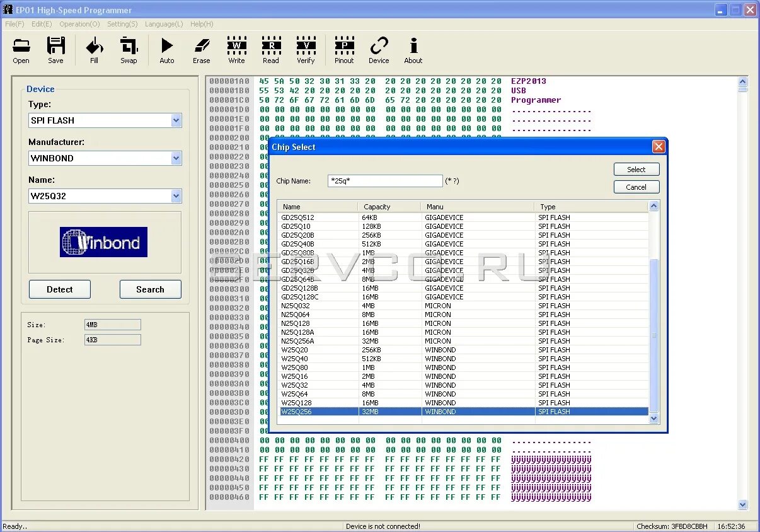Click the Chip Name input field

tap(385, 181)
